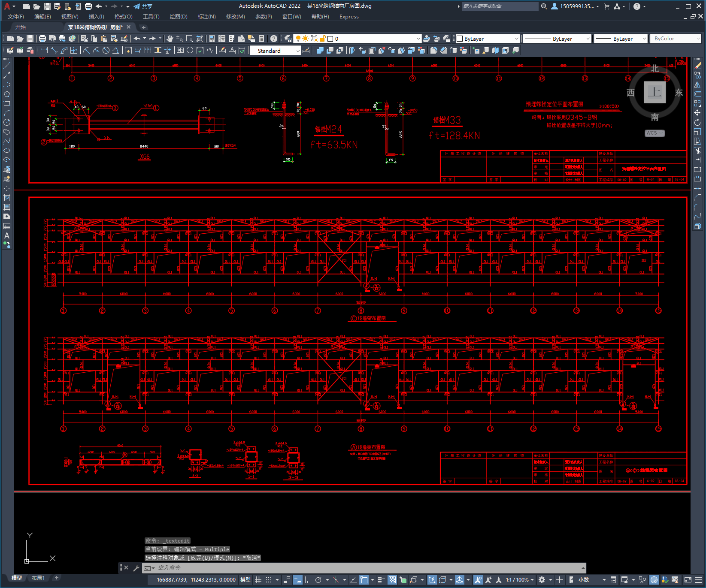Click the Zoom Window icon in standard toolbar

click(x=189, y=39)
